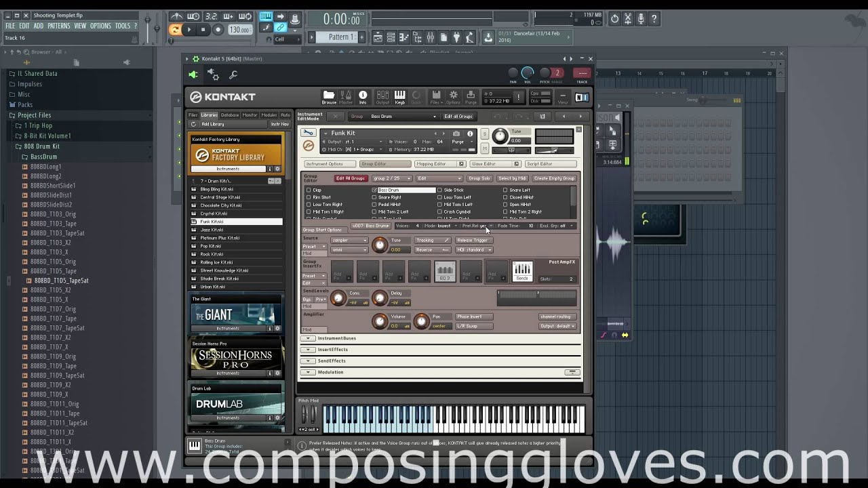Switch to Kontakt Database tab
The image size is (868, 488).
(230, 115)
